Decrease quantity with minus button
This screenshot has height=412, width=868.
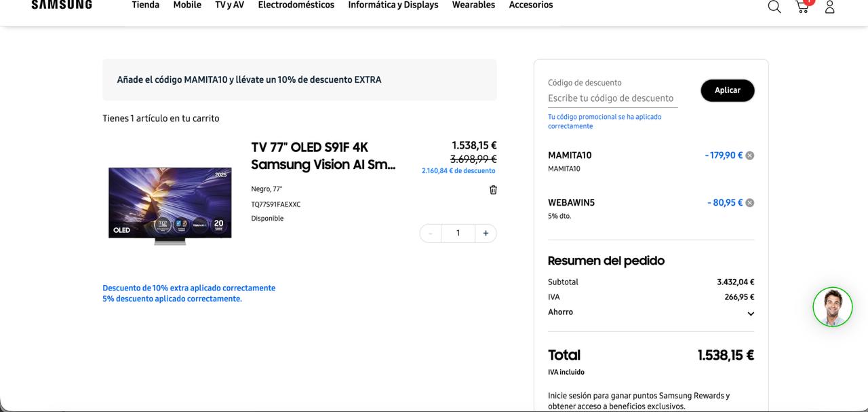[431, 233]
